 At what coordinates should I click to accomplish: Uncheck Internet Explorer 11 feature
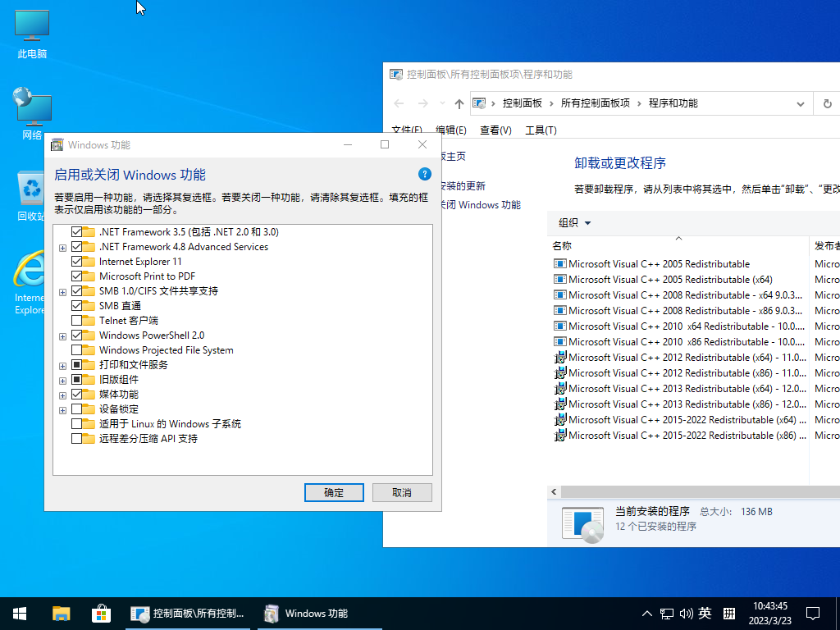(77, 262)
